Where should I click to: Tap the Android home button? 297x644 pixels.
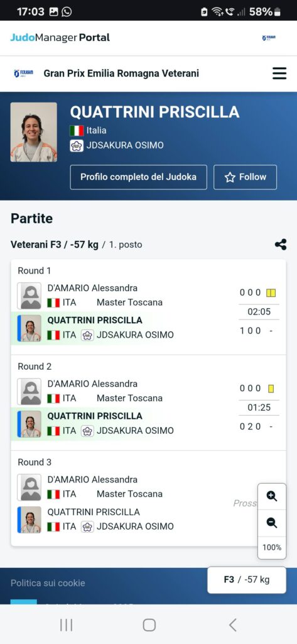(x=149, y=625)
